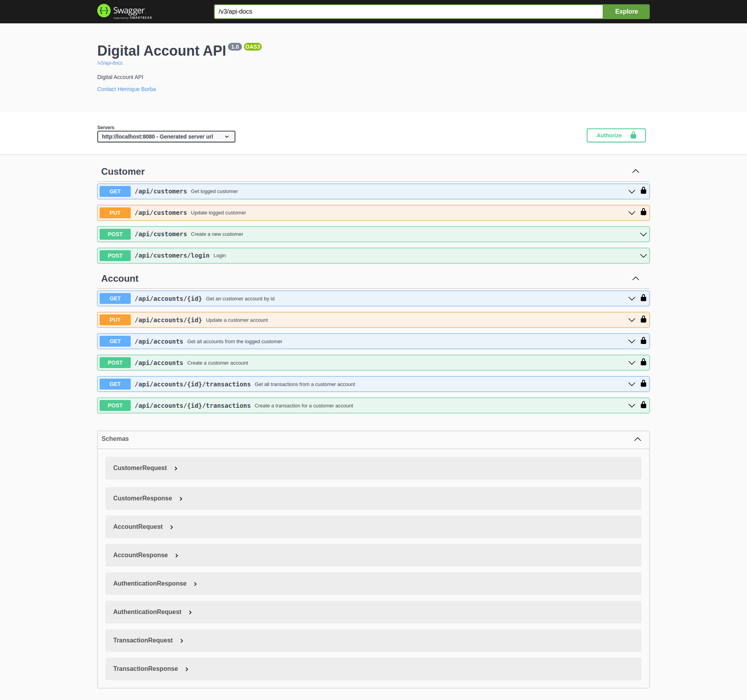The width and height of the screenshot is (747, 700).
Task: Expand POST Create a new customer chevron
Action: (644, 234)
